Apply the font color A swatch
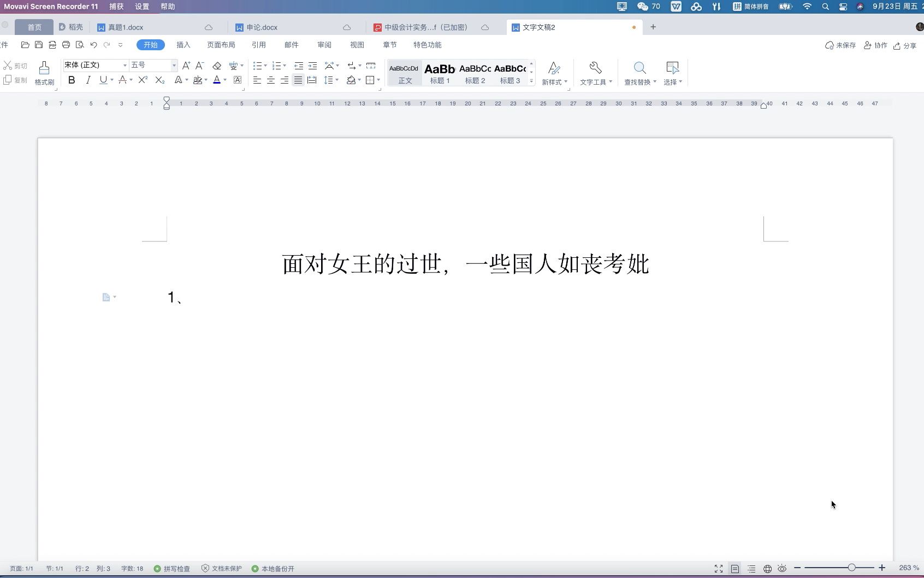The image size is (924, 578). point(217,80)
